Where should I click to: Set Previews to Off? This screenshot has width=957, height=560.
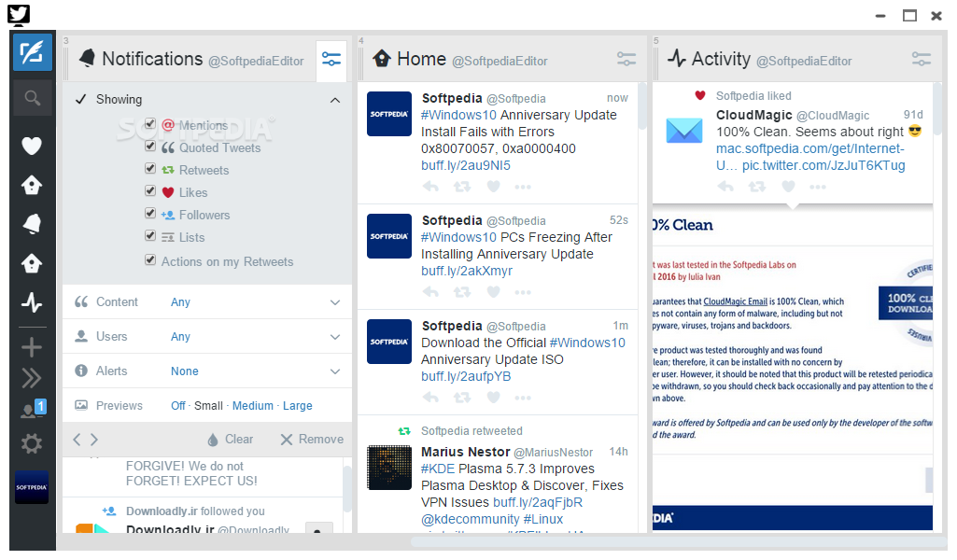point(177,406)
